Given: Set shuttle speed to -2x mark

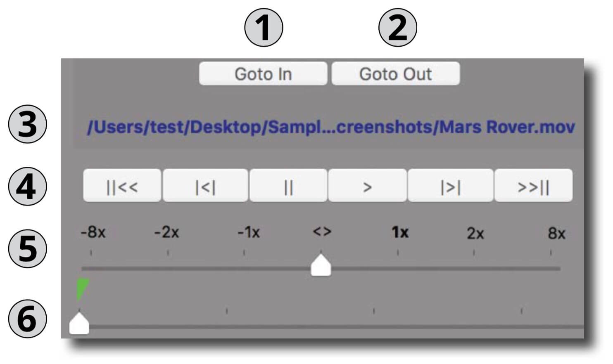Looking at the screenshot, I should coord(166,232).
